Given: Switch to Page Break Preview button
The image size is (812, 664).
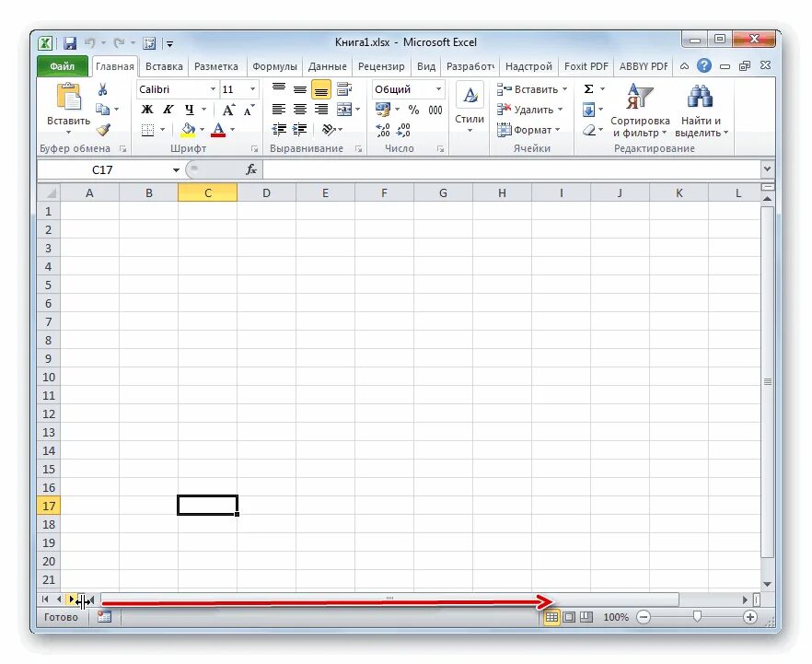Looking at the screenshot, I should (x=586, y=617).
